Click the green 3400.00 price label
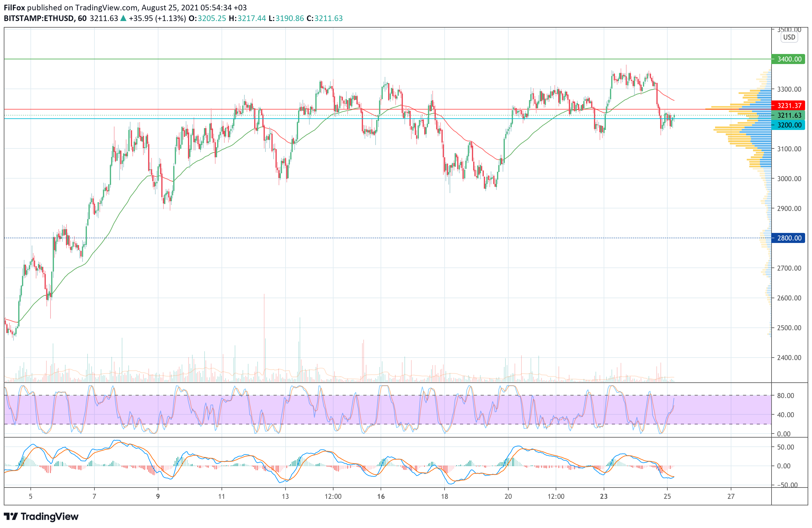 click(789, 59)
